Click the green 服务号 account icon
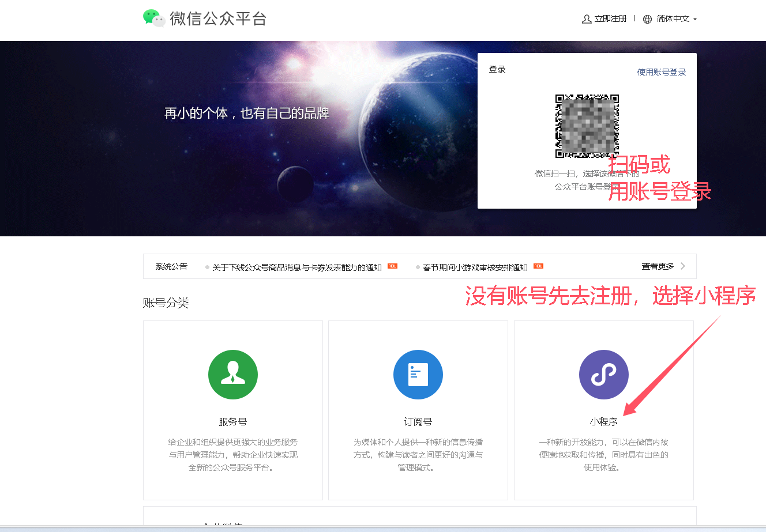Viewport: 766px width, 532px height. coord(233,375)
